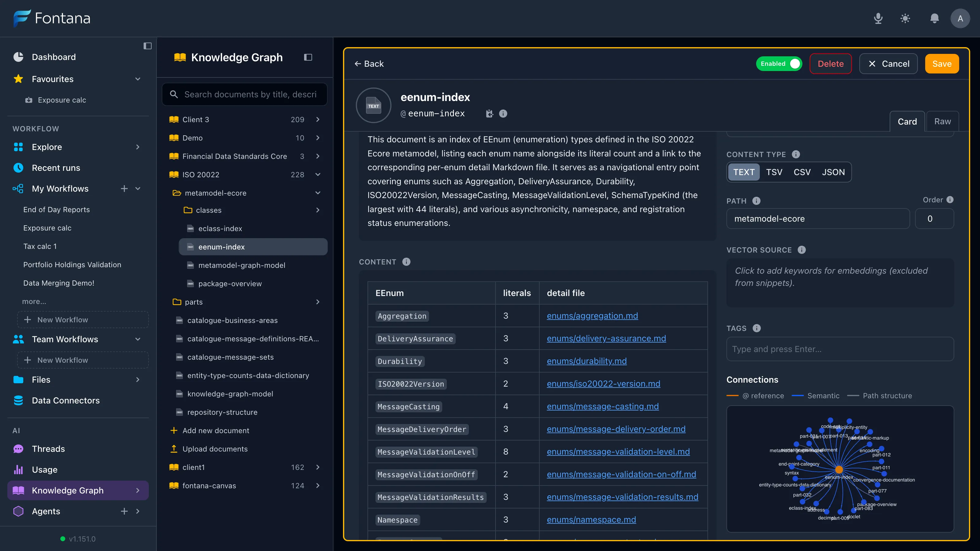Toggle the Enabled switch off

pyautogui.click(x=779, y=63)
